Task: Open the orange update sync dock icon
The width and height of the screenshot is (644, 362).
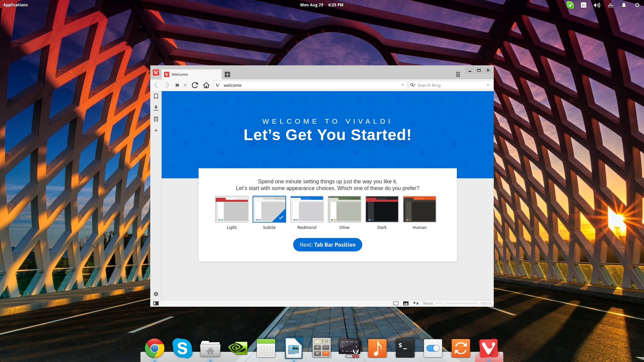Action: [x=461, y=348]
